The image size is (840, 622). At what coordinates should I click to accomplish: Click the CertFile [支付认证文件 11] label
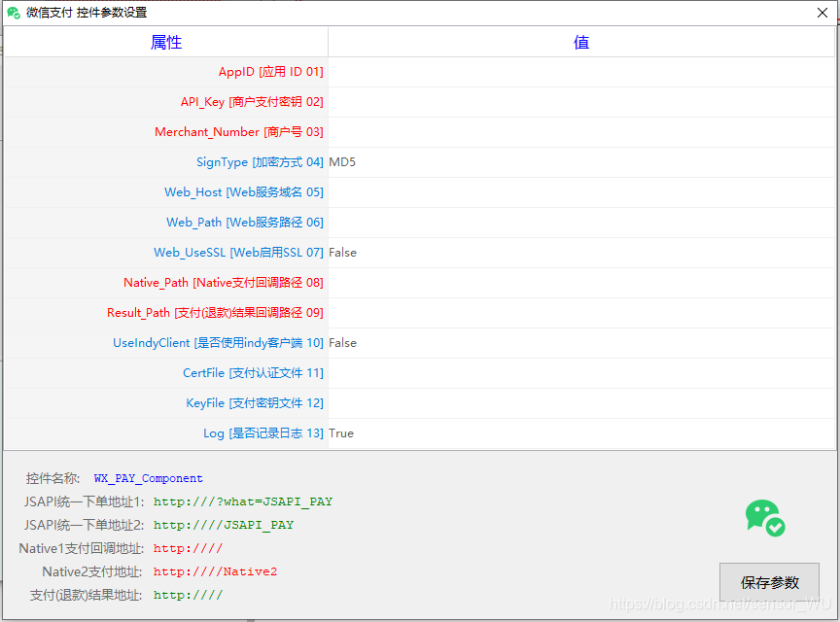tap(253, 373)
